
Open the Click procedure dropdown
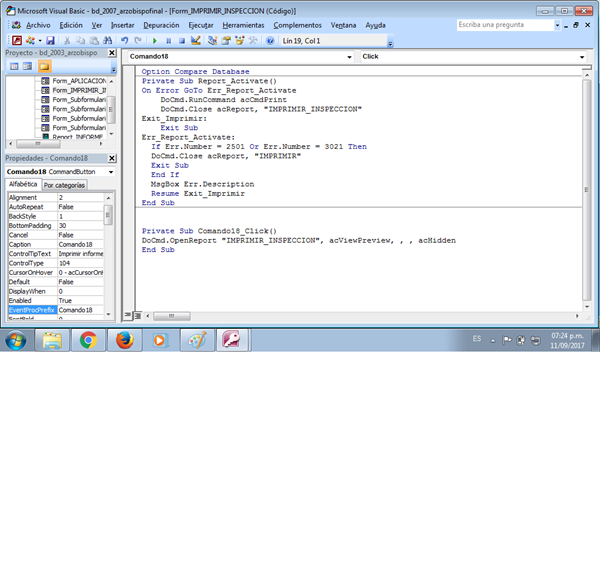[x=585, y=57]
